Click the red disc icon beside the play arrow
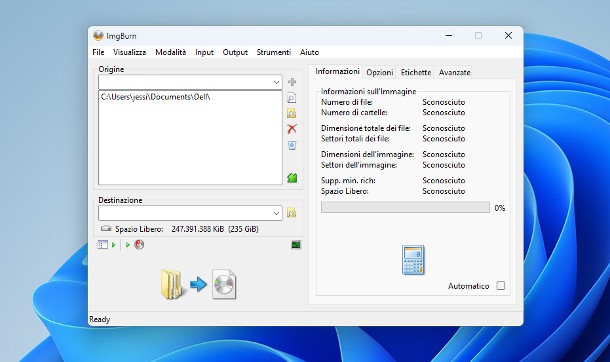This screenshot has height=362, width=610. 139,244
